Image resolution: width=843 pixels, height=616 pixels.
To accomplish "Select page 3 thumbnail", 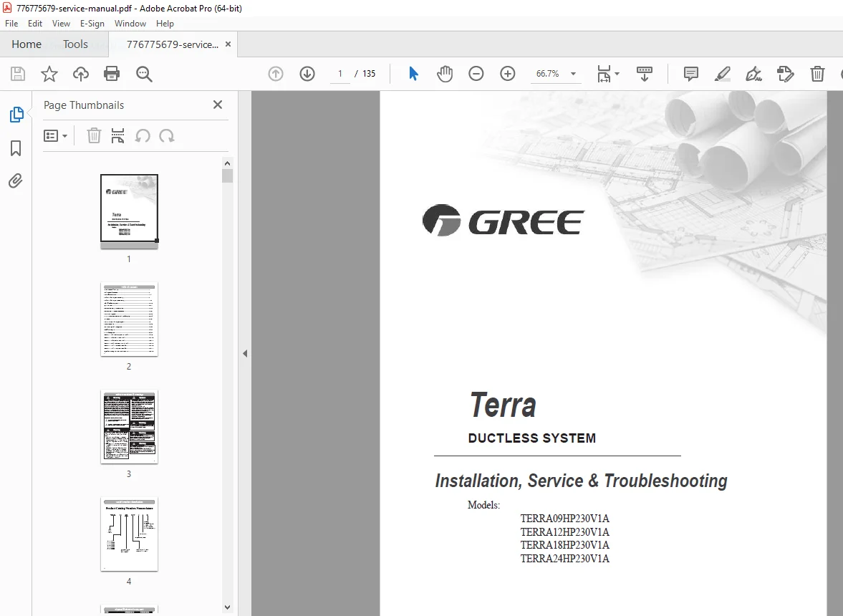I will pos(129,427).
